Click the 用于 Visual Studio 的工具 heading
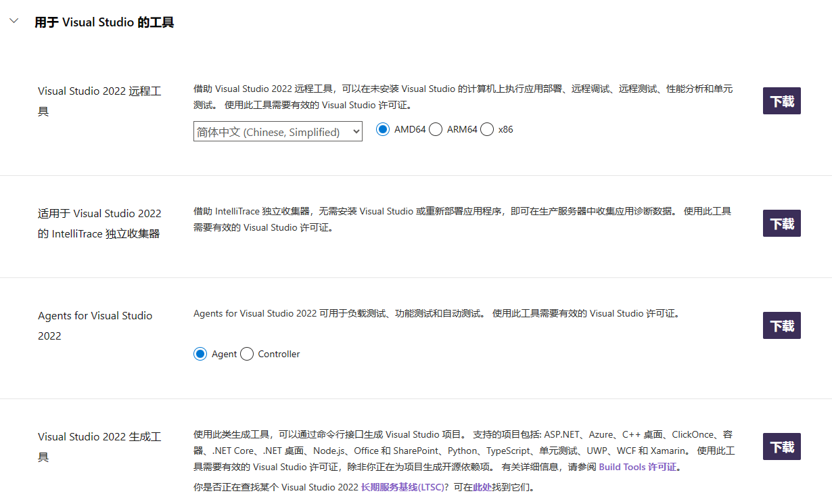The height and width of the screenshot is (504, 832). pos(104,22)
